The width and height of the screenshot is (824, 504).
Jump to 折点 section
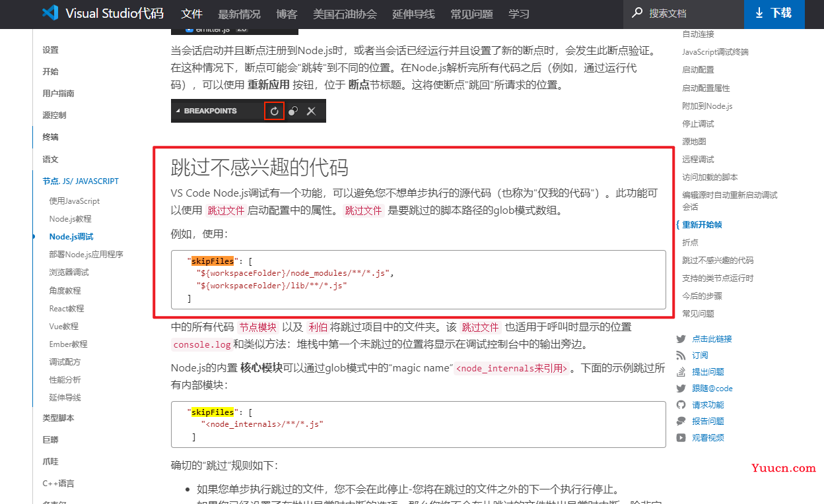pyautogui.click(x=690, y=242)
